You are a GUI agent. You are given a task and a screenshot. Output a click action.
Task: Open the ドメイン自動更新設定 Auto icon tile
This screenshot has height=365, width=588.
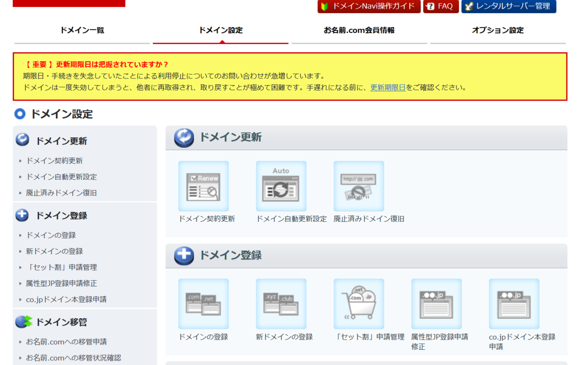pos(281,186)
